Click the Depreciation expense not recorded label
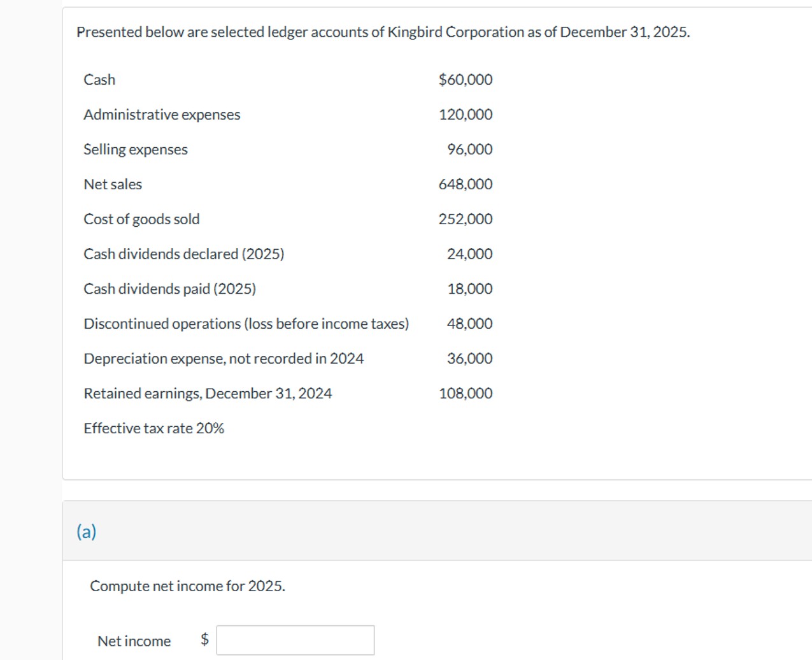Screen dimensions: 812x660 pyautogui.click(x=224, y=358)
